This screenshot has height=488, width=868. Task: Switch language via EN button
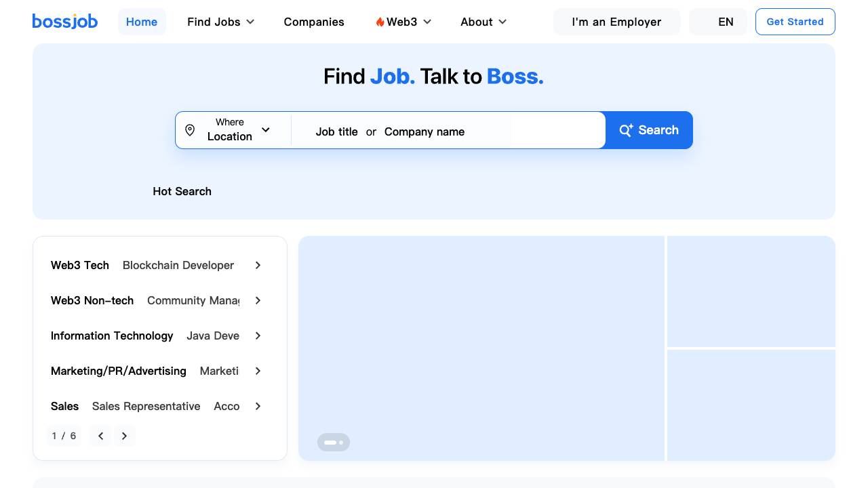(718, 22)
